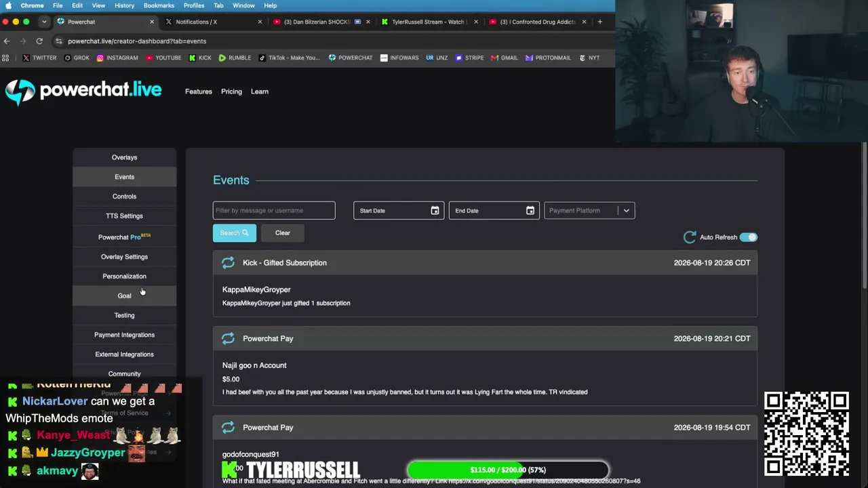Open the Features link in the header

coord(199,91)
